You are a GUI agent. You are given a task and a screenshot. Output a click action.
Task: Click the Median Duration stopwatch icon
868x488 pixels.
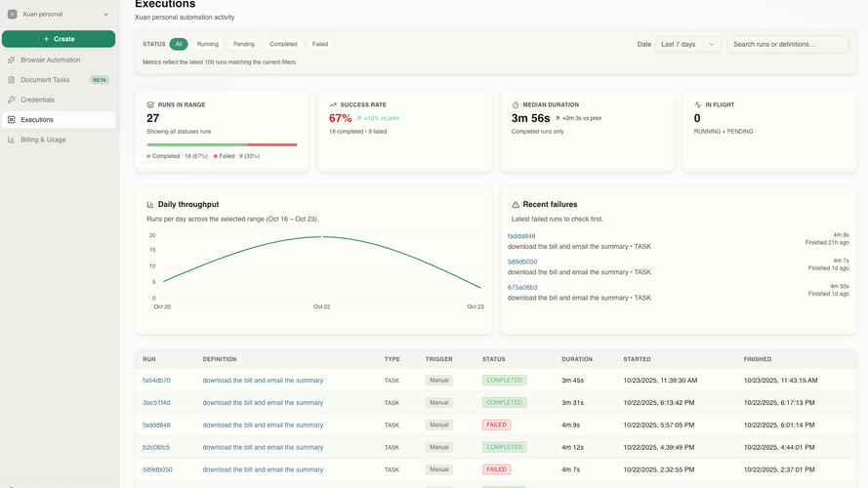tap(516, 104)
